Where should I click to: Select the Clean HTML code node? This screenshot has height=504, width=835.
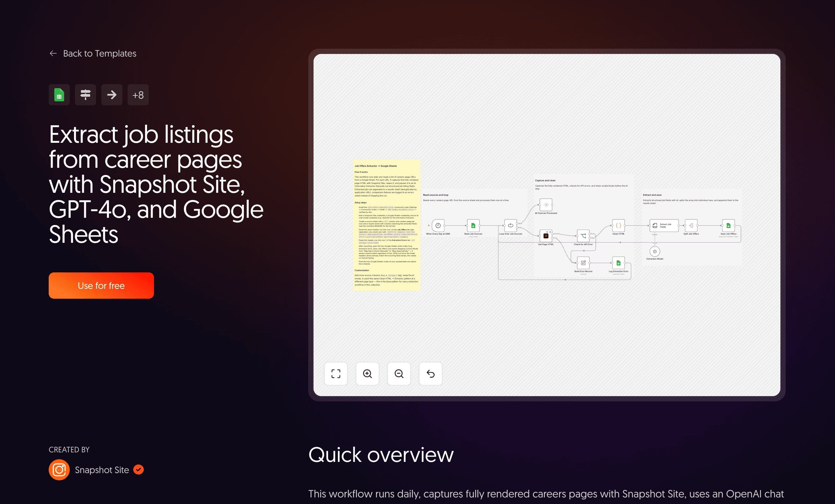click(x=619, y=225)
